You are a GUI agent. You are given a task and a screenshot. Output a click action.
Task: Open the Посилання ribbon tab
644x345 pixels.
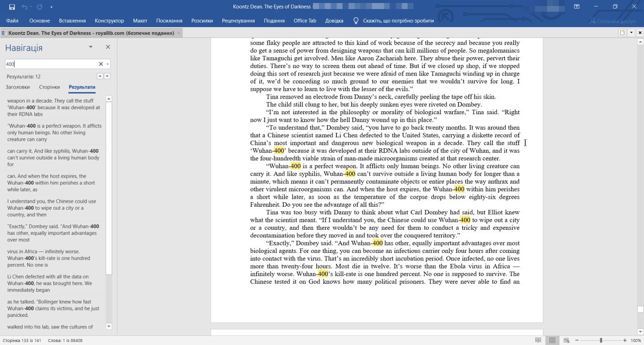[169, 21]
